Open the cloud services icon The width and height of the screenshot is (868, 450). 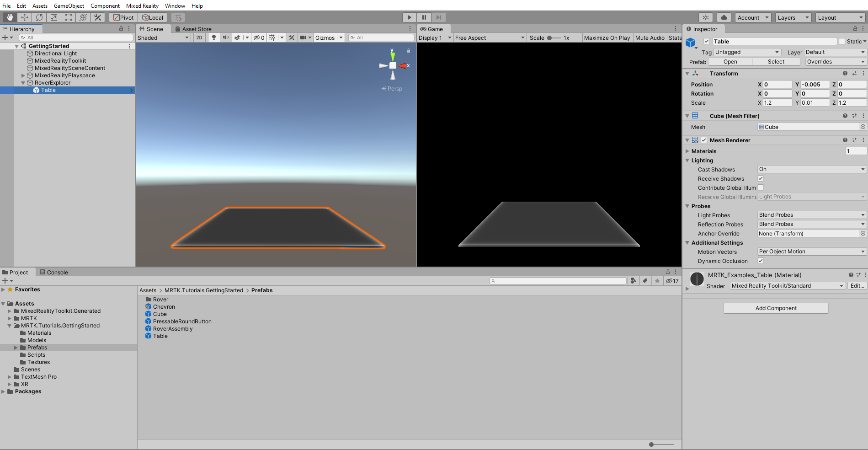click(x=724, y=17)
